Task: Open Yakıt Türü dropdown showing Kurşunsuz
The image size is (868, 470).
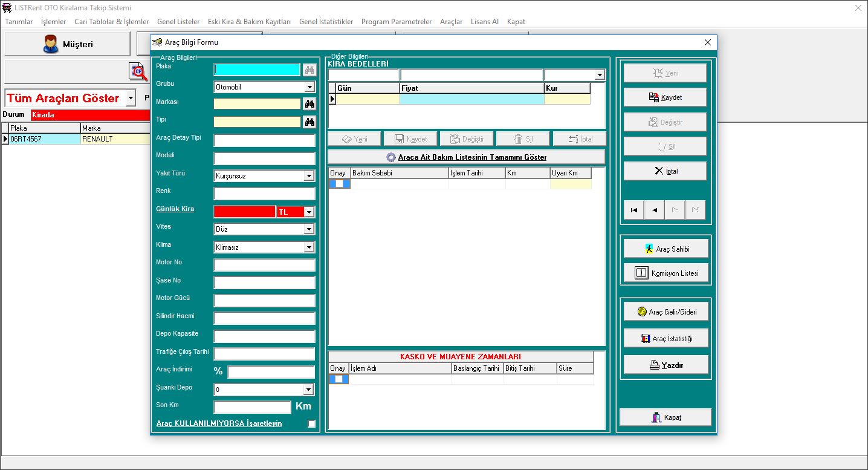Action: point(309,176)
